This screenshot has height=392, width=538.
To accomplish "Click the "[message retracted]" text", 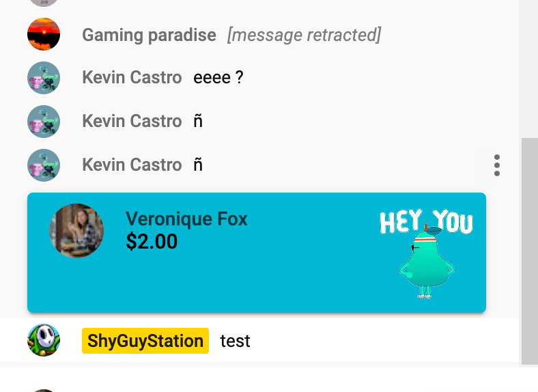I will tap(304, 35).
